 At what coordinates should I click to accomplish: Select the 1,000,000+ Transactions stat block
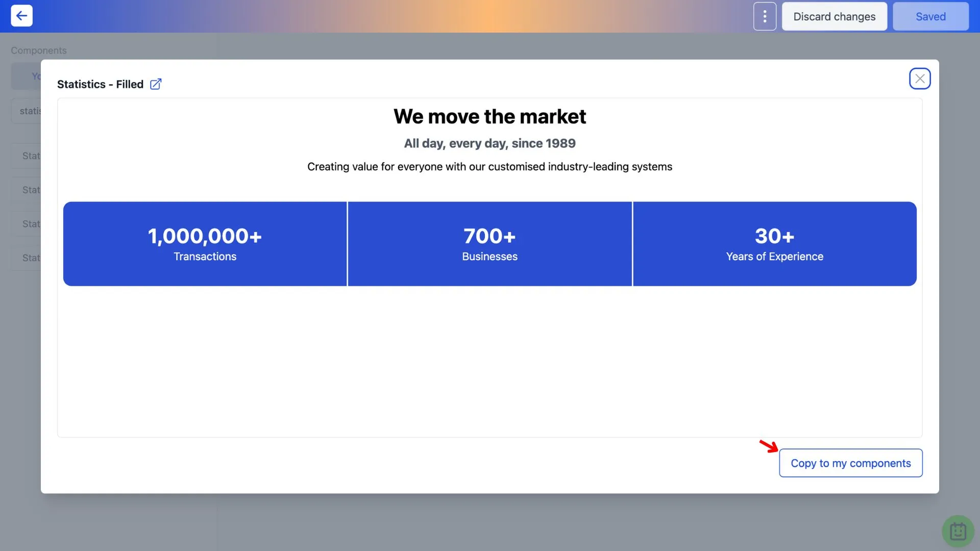pos(205,243)
